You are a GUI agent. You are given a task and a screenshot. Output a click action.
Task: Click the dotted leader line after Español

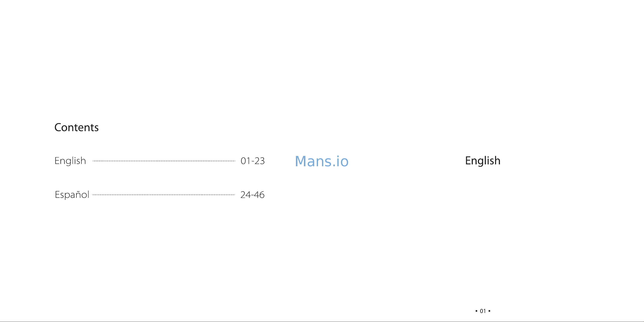163,195
